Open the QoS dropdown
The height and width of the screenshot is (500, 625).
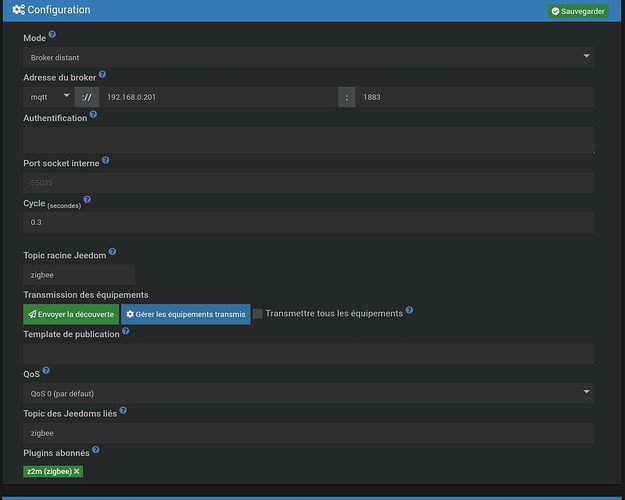tap(309, 393)
